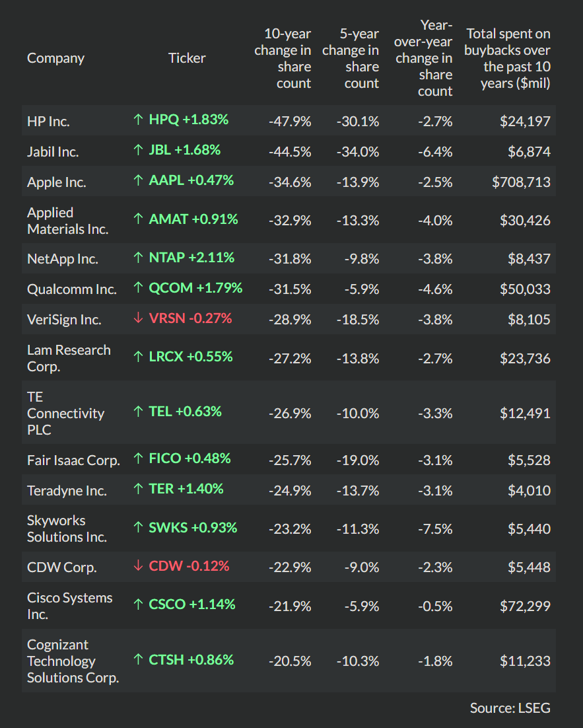
Task: Click the Ticker column header
Action: [x=187, y=58]
